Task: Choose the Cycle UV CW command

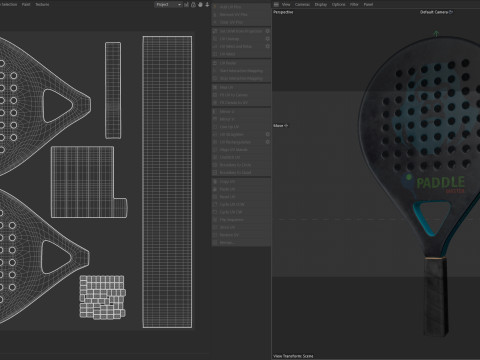Action: point(241,212)
